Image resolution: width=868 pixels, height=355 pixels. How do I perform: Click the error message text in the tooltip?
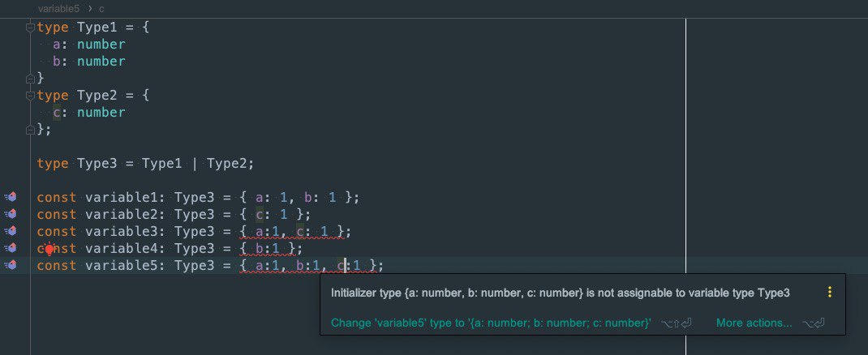tap(561, 293)
